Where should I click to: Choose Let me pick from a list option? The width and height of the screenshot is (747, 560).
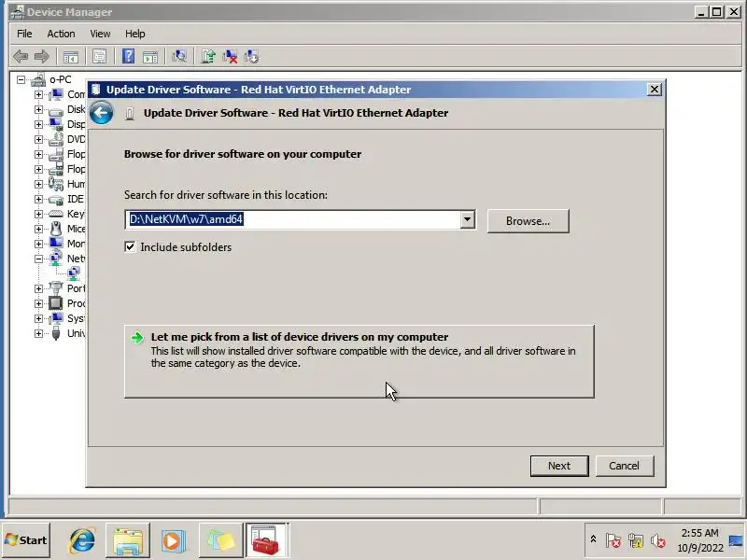[x=359, y=361]
